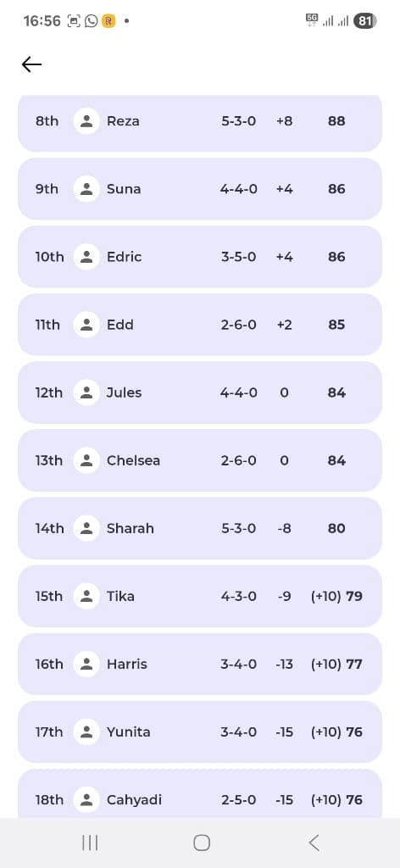400x868 pixels.
Task: Tap Android system back chevron
Action: pyautogui.click(x=314, y=843)
